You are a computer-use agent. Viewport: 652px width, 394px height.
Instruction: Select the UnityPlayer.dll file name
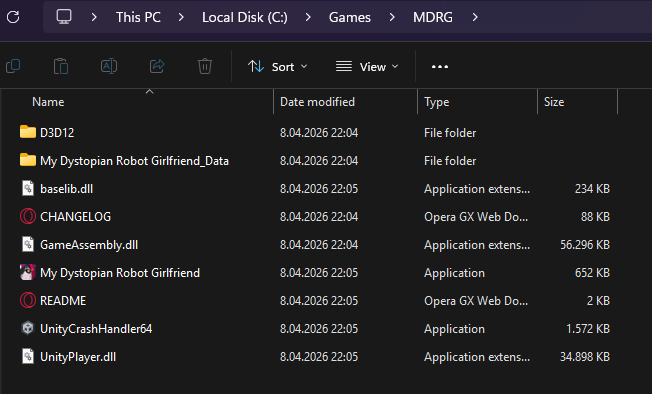pos(78,357)
